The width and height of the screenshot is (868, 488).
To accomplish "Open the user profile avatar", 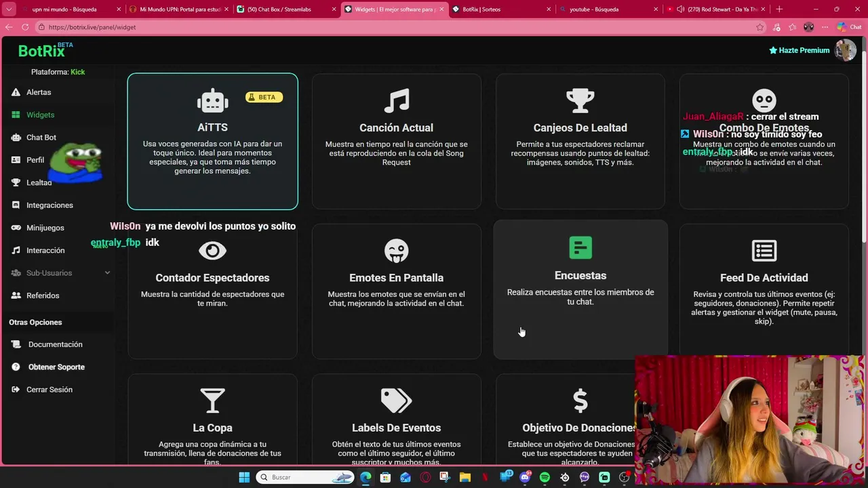I will (x=846, y=50).
